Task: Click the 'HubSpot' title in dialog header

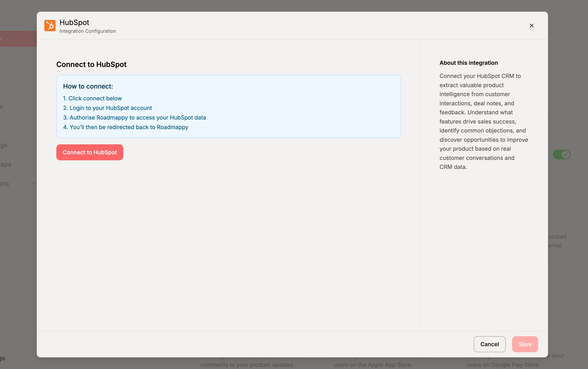Action: (x=74, y=22)
